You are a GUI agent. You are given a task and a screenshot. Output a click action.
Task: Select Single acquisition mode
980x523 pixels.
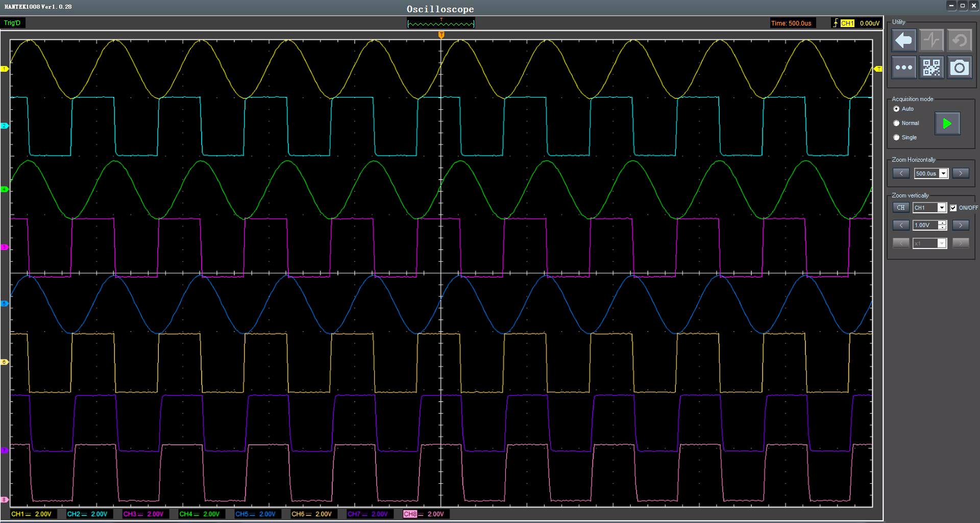click(x=896, y=138)
